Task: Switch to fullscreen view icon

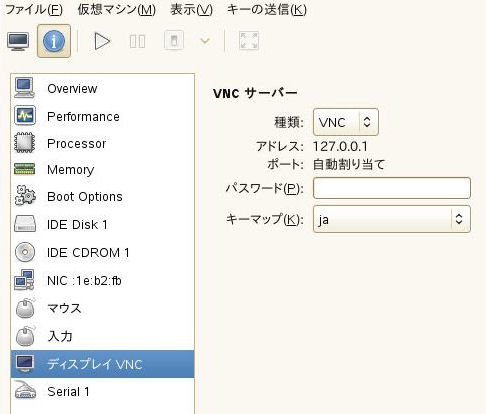Action: pyautogui.click(x=249, y=41)
